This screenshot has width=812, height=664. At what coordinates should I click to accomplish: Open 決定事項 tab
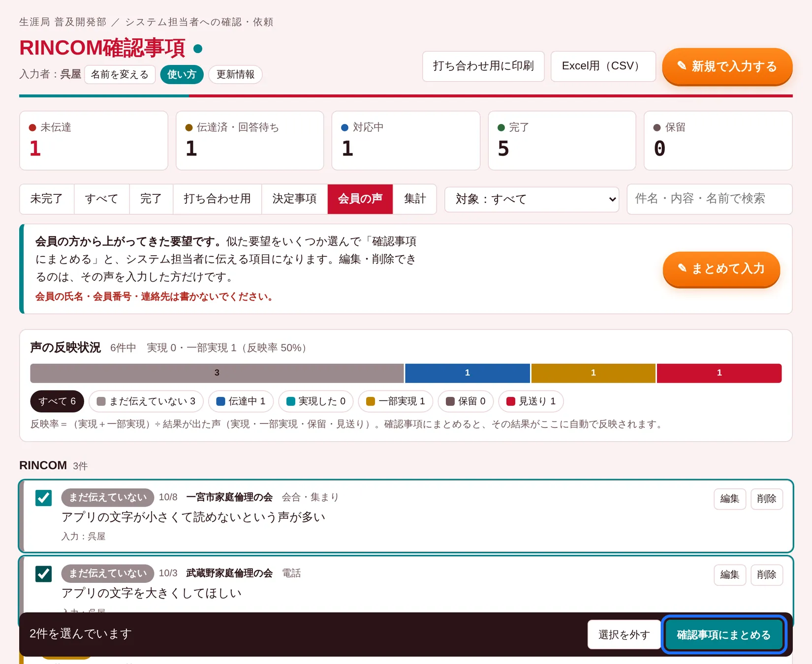[294, 199]
